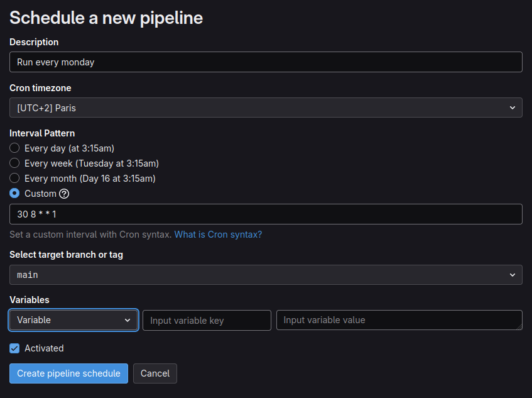Click the help question mark next to Custom
Viewport: 532px width, 398px height.
(64, 194)
